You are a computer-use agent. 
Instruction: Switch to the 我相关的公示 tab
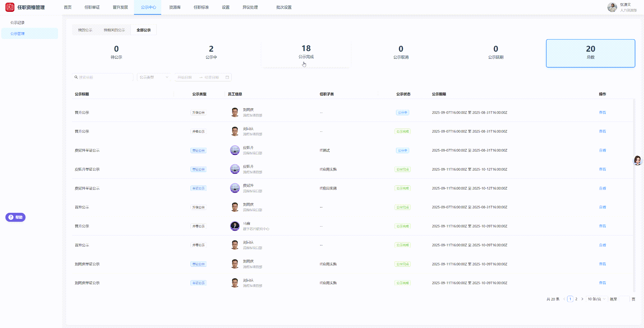tap(114, 30)
